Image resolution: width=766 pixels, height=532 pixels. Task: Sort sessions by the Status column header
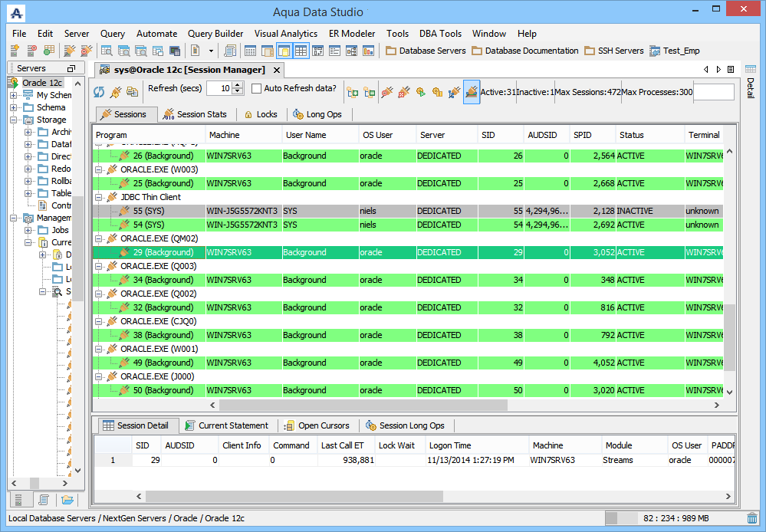click(x=631, y=135)
